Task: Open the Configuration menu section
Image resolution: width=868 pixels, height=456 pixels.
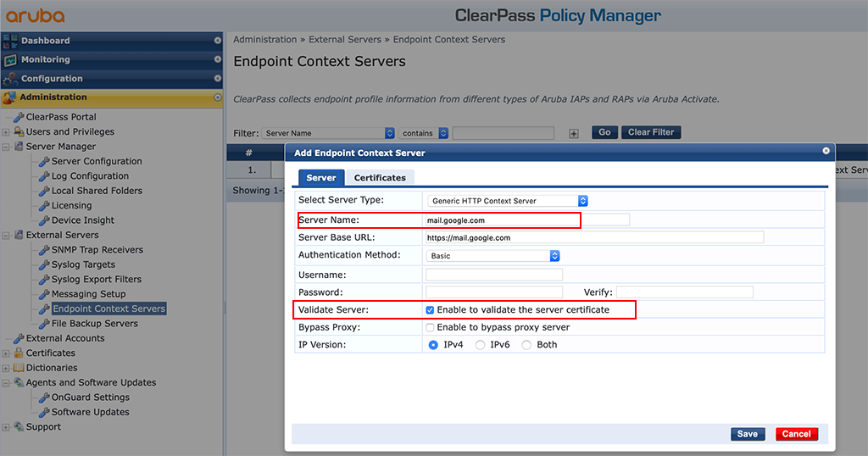Action: [112, 79]
